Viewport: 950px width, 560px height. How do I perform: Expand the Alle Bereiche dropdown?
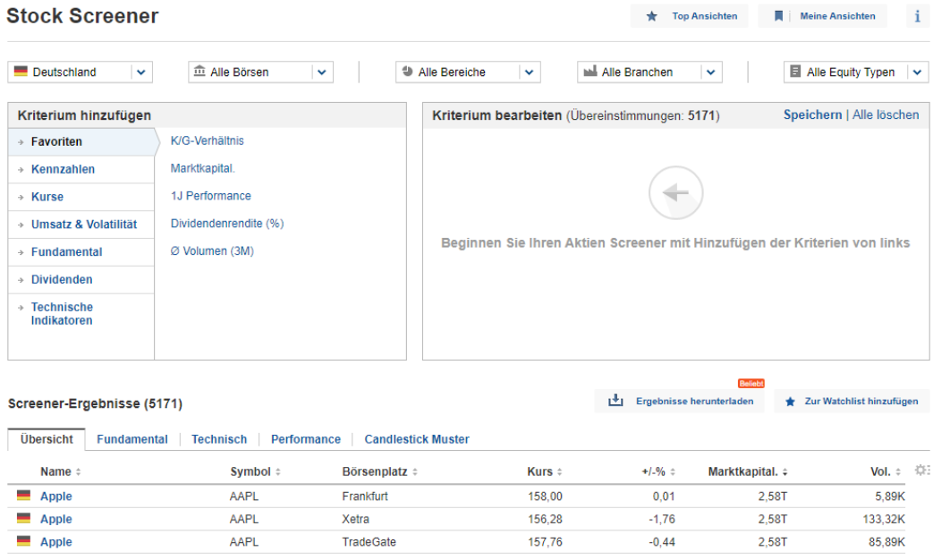click(527, 72)
